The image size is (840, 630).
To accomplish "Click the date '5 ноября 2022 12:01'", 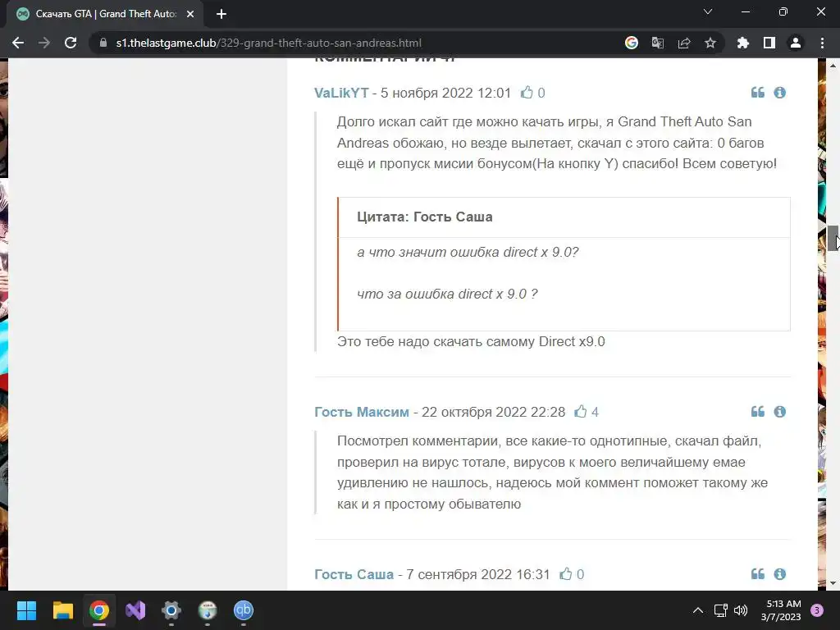I will 445,93.
